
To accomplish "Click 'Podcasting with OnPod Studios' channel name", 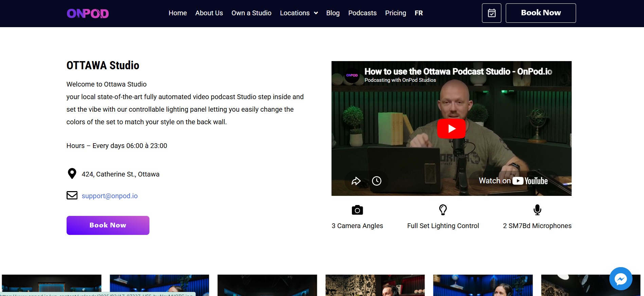I will point(400,80).
